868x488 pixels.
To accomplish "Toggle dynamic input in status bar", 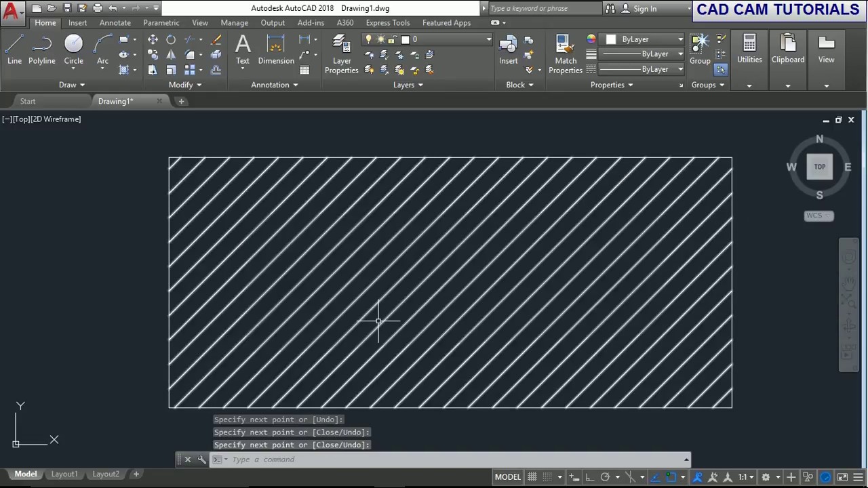I will [574, 477].
